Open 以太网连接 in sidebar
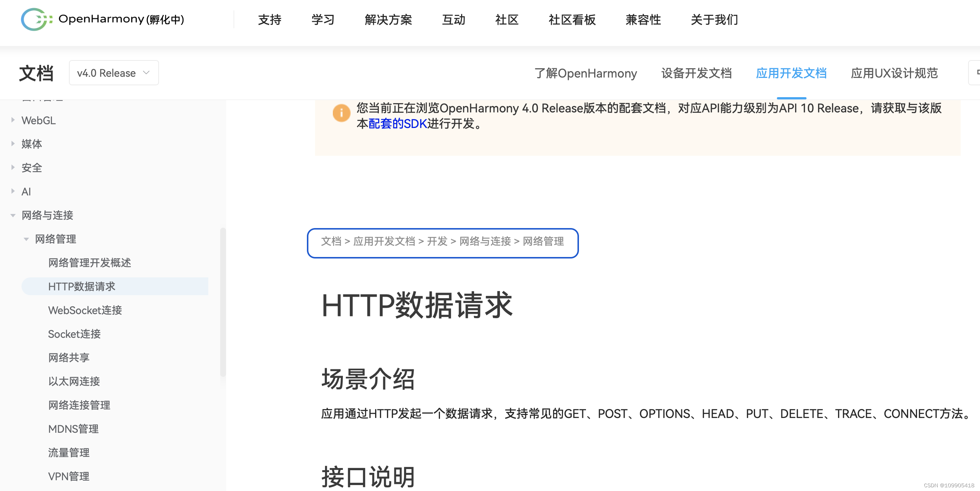The height and width of the screenshot is (491, 980). (x=74, y=381)
